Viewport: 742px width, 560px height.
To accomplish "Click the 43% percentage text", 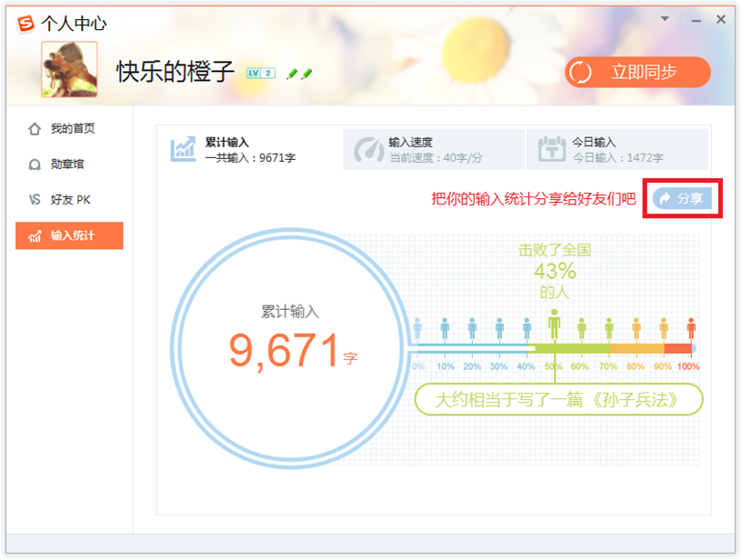I will tap(555, 272).
